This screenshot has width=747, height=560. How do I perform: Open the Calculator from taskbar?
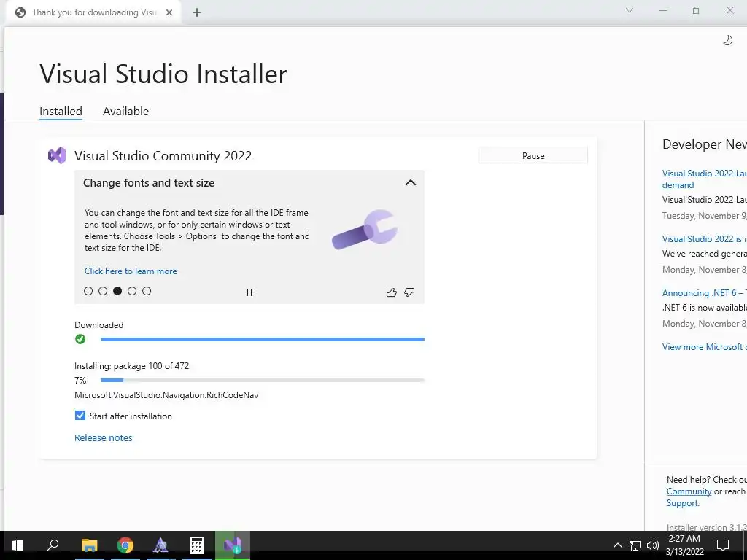tap(197, 545)
